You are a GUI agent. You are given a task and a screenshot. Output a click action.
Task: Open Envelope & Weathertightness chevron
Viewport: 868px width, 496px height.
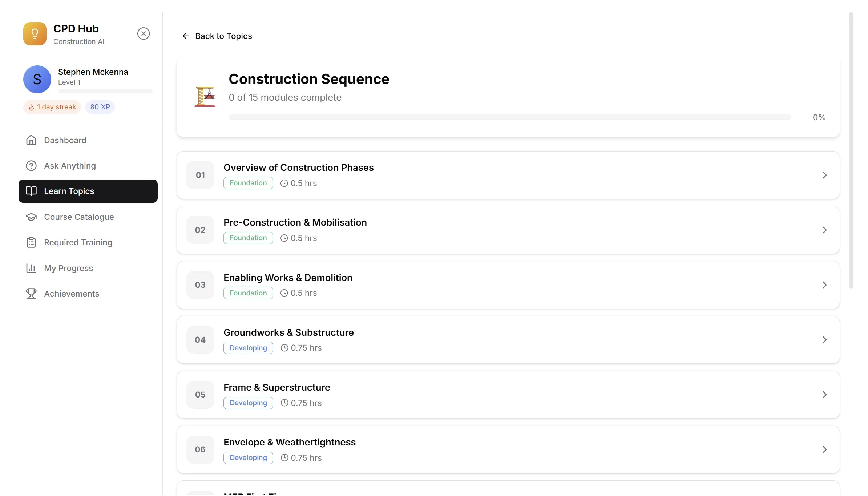[825, 449]
